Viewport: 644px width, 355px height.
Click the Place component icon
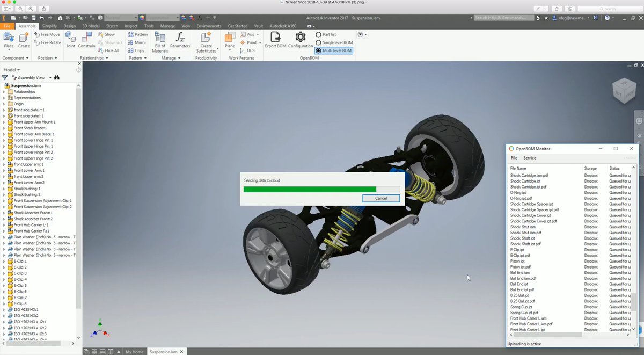click(9, 38)
